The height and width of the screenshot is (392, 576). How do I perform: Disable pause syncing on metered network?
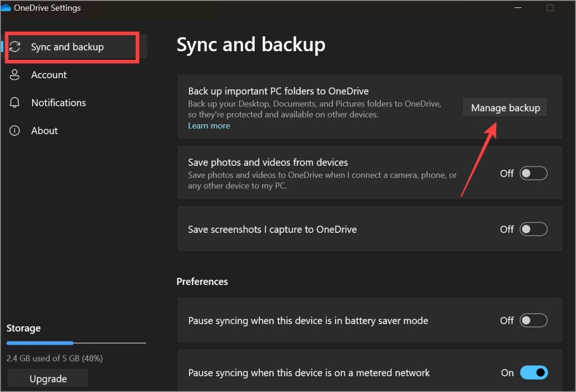point(533,372)
